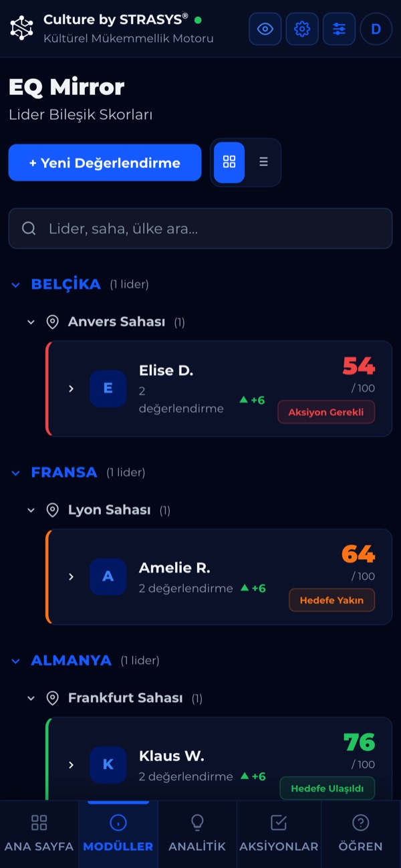The image size is (401, 868).
Task: Expand Klaus W. leader card chevron
Action: click(72, 764)
